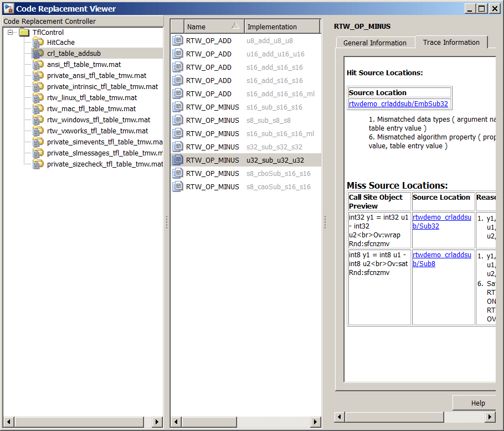The height and width of the screenshot is (431, 504).
Task: Click the rtw_mac_tfl_table_tmw.mat icon
Action: click(x=38, y=109)
